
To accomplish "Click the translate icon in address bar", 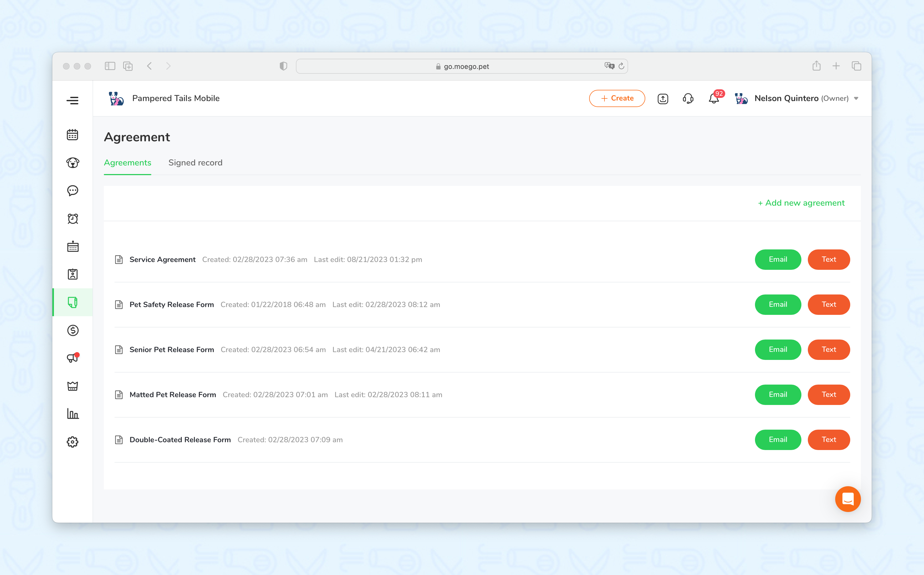I will (x=609, y=66).
